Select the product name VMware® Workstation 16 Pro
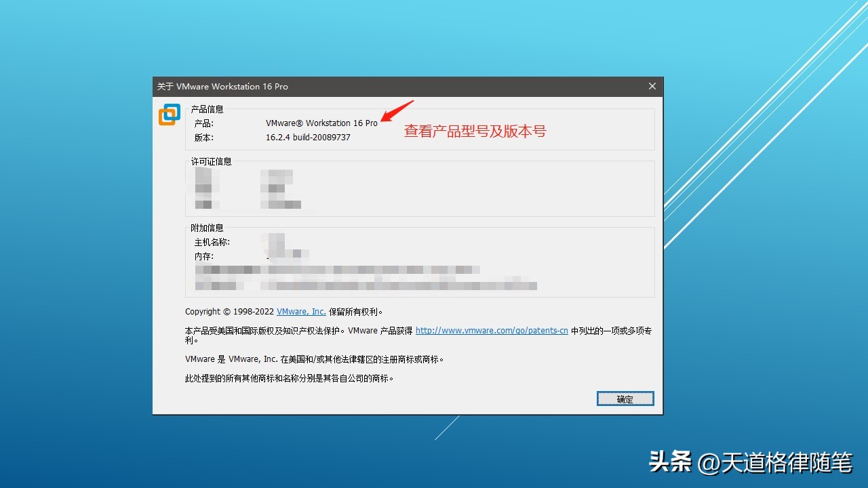 click(321, 123)
